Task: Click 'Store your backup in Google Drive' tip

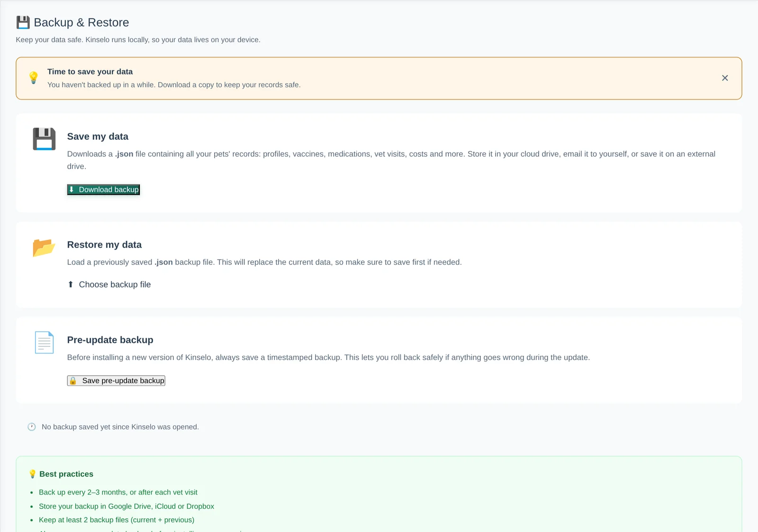Action: (x=126, y=506)
